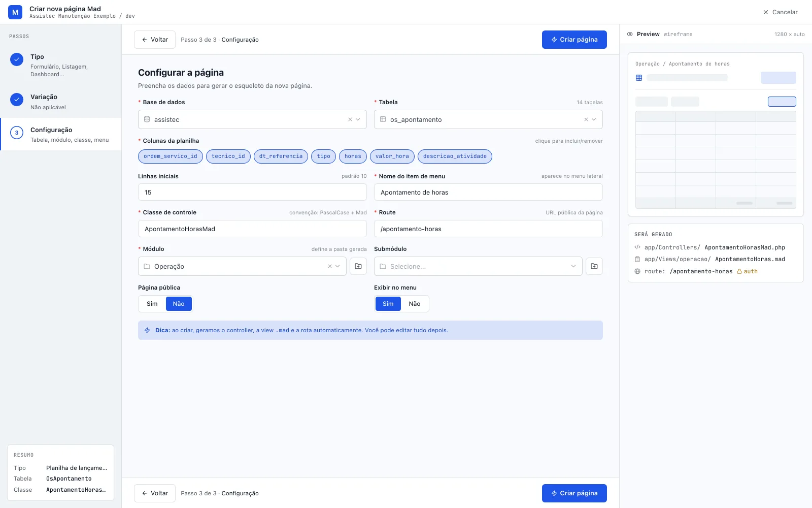The height and width of the screenshot is (508, 812).
Task: Click the code icon beside app/Controllers
Action: (637, 247)
